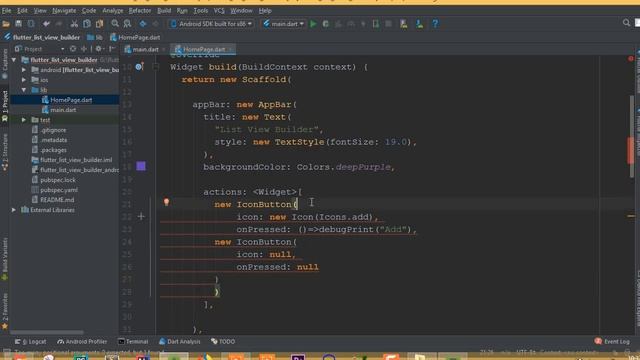The width and height of the screenshot is (640, 360).
Task: Open the Build menu
Action: 164,11
